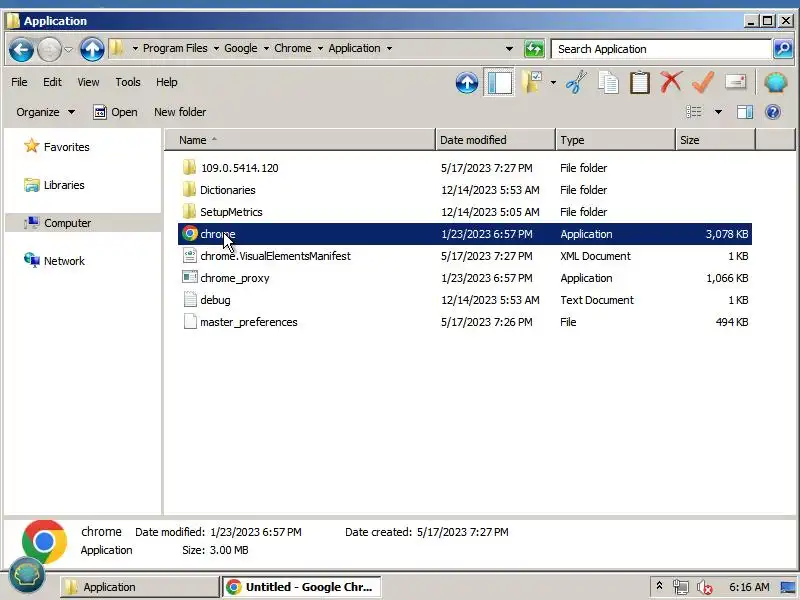The height and width of the screenshot is (600, 800).
Task: Click the folder options toolbar icon
Action: click(x=532, y=82)
